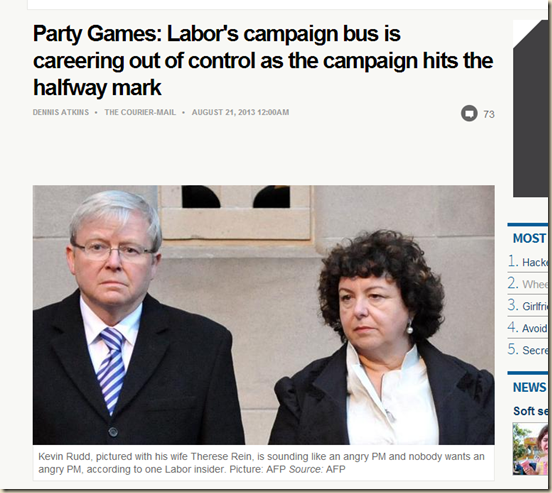Click the white bar above the headline
The height and width of the screenshot is (493, 552).
click(287, 4)
